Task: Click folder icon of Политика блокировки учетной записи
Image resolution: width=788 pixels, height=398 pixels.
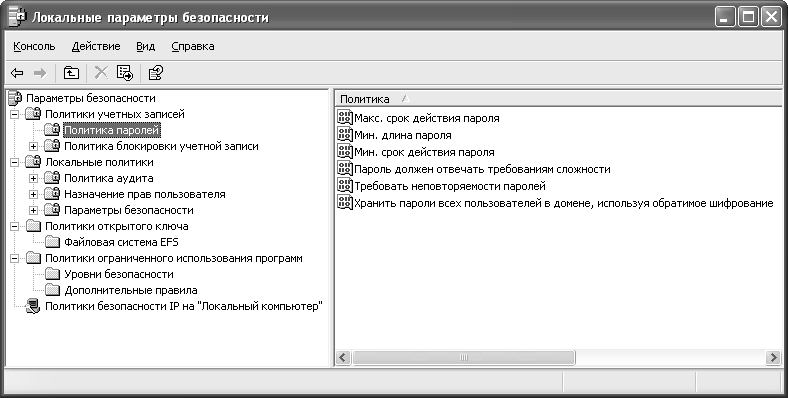Action: 52,146
